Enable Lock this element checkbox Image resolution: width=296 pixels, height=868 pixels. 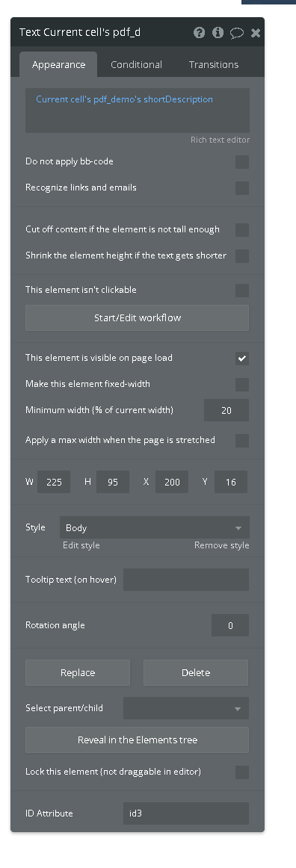(242, 772)
